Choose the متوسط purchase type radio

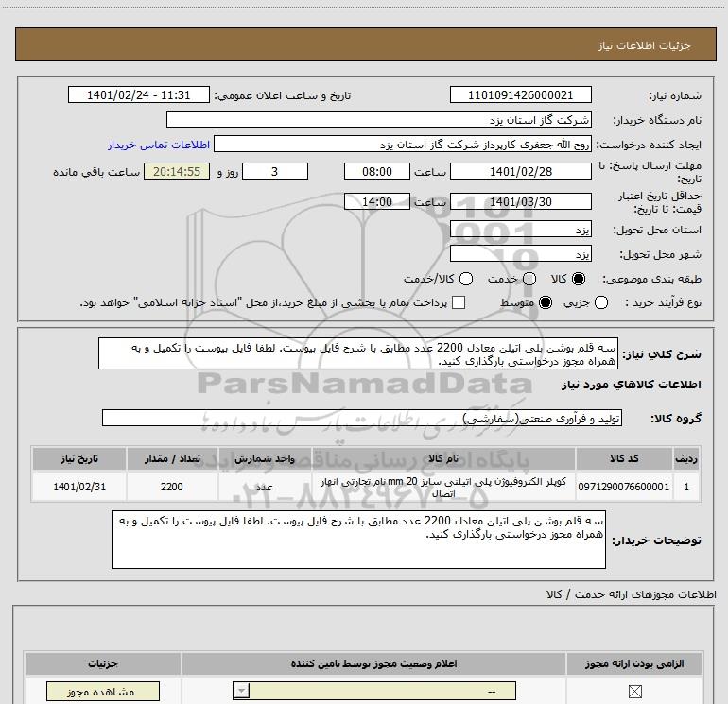pos(546,302)
